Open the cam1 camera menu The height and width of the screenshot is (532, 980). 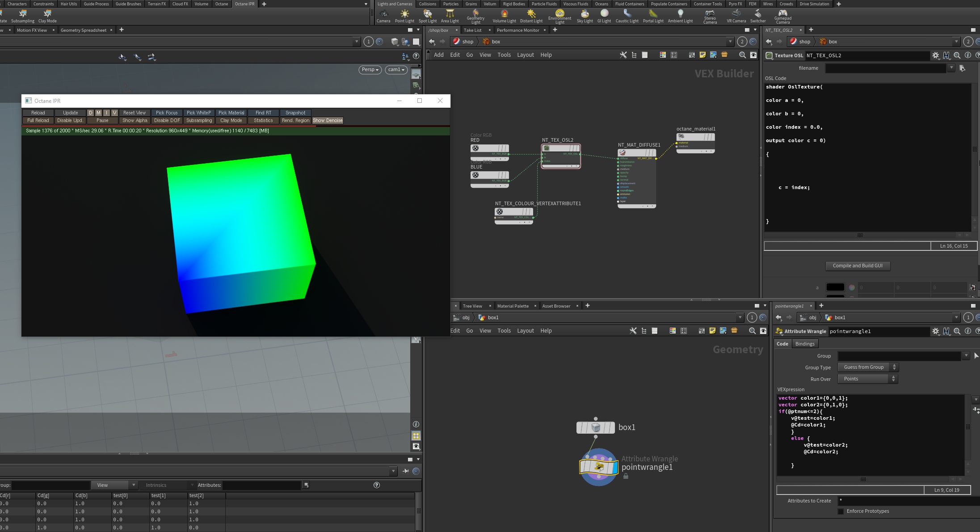click(396, 70)
